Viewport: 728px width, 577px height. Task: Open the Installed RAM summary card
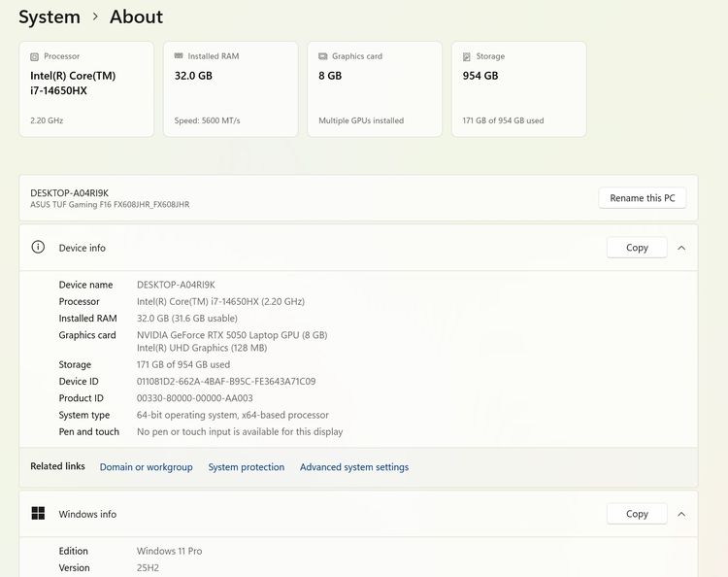click(x=231, y=89)
